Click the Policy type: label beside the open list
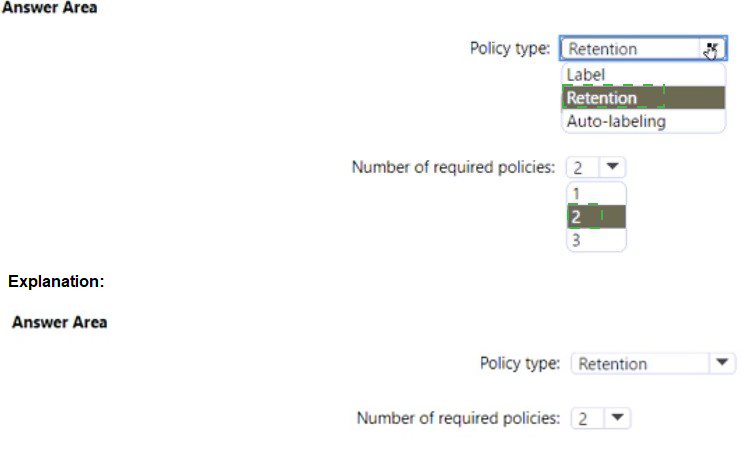Image resolution: width=746 pixels, height=462 pixels. (x=510, y=48)
